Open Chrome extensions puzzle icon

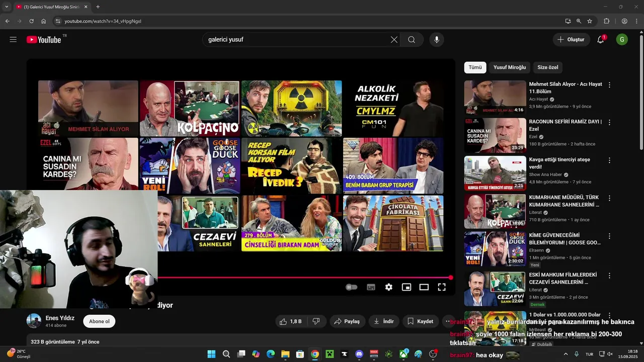(x=607, y=21)
